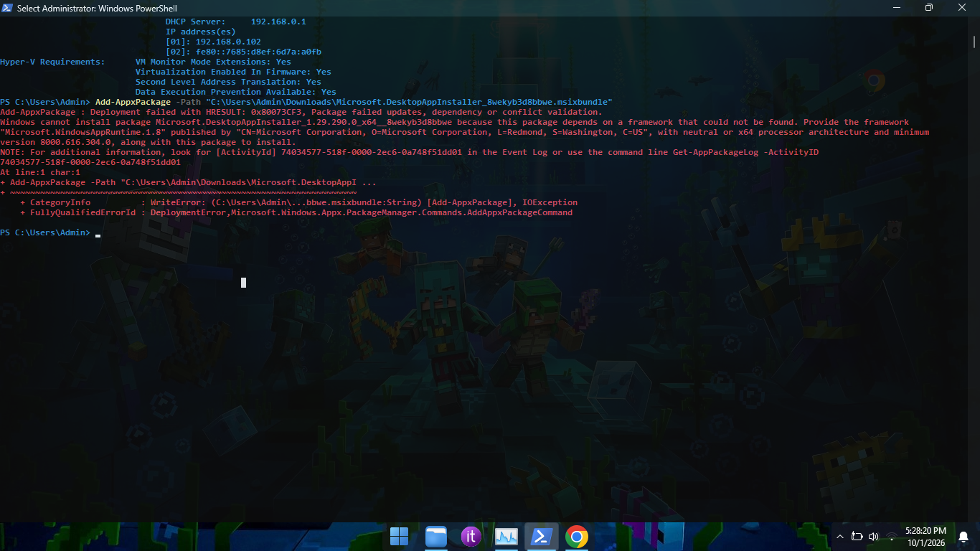Click the battery status tray icon
The image size is (980, 551).
pos(857,537)
